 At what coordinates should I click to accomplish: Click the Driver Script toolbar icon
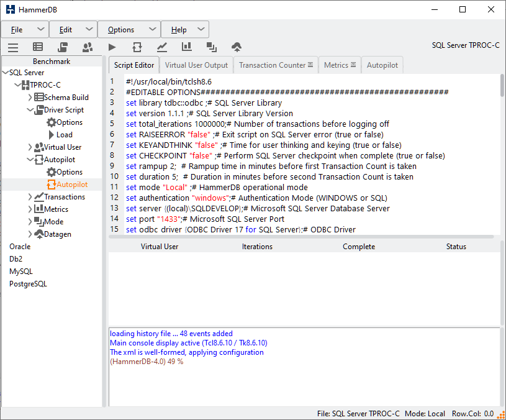coord(63,47)
